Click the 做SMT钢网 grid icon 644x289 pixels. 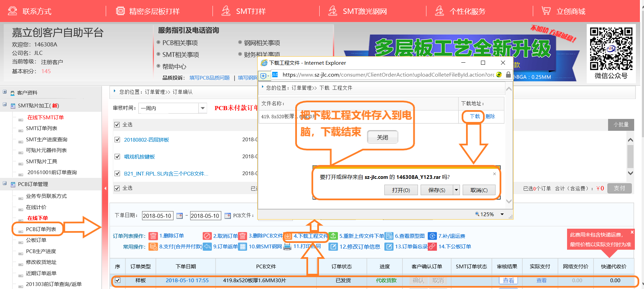(243, 246)
